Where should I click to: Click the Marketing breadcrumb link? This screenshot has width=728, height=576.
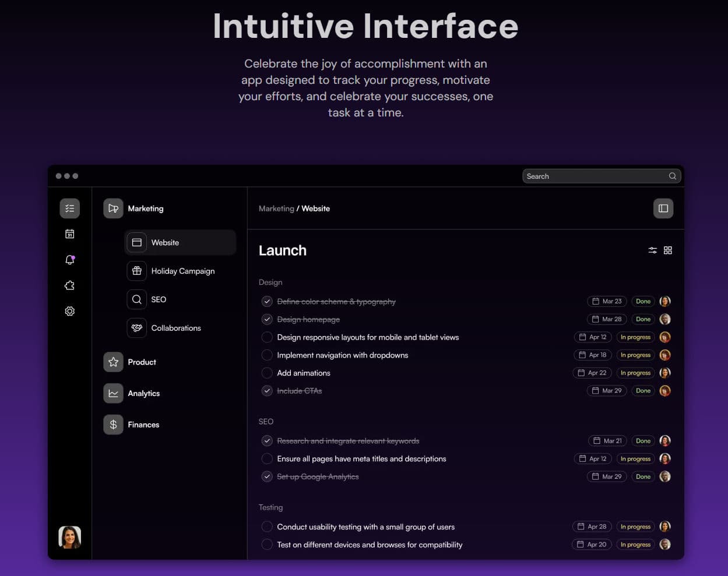(276, 209)
